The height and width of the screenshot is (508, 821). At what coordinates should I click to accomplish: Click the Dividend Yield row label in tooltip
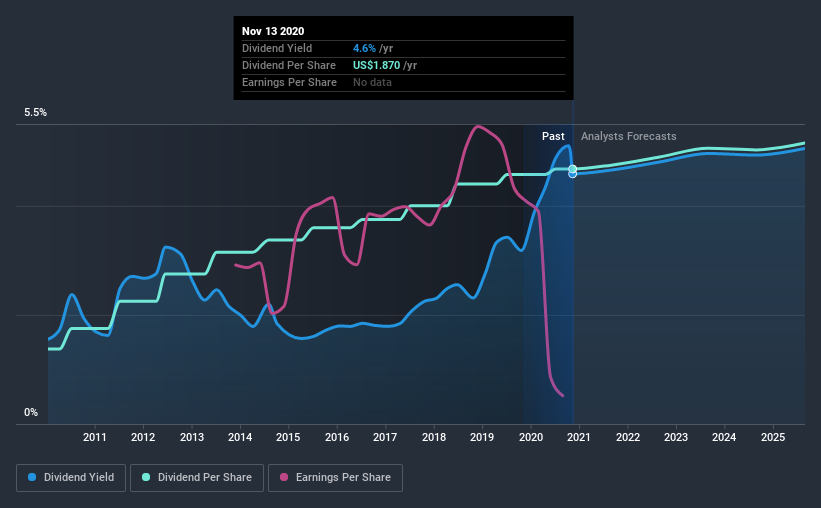(277, 48)
